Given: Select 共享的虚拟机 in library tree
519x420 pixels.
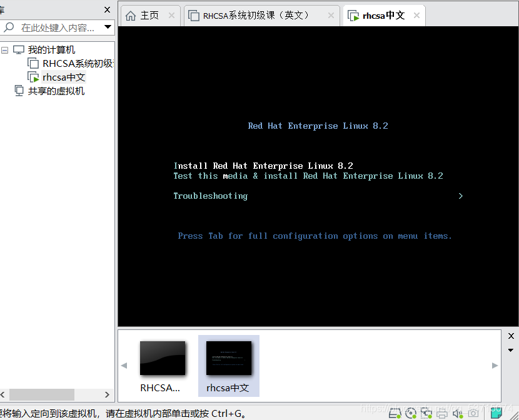Looking at the screenshot, I should point(56,91).
